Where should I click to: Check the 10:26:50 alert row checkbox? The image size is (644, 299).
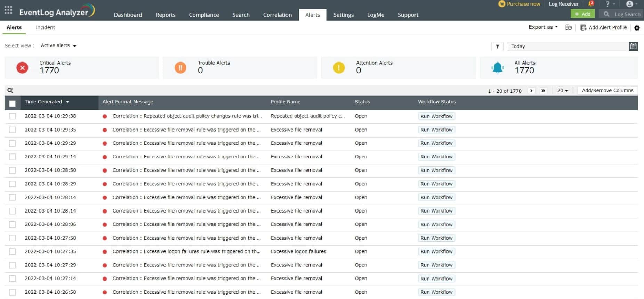(12, 292)
